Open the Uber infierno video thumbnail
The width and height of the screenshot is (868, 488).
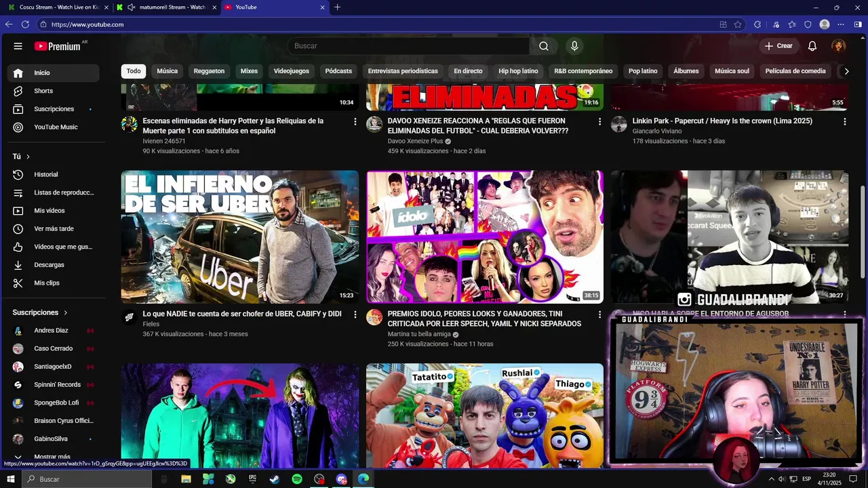(x=240, y=237)
